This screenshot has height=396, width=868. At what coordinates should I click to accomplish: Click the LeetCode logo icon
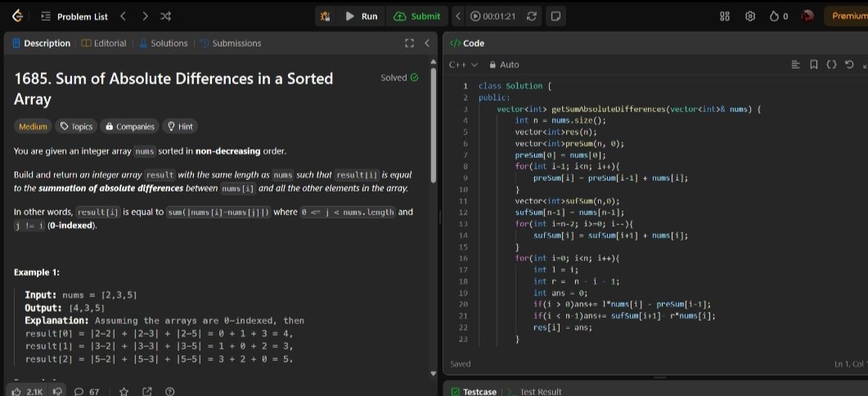pyautogui.click(x=18, y=16)
